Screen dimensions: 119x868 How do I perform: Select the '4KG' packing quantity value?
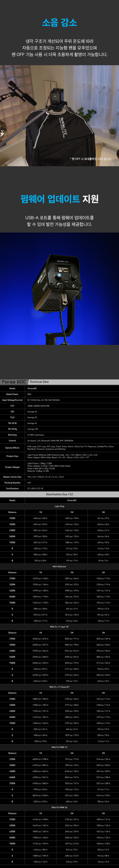pos(29,483)
